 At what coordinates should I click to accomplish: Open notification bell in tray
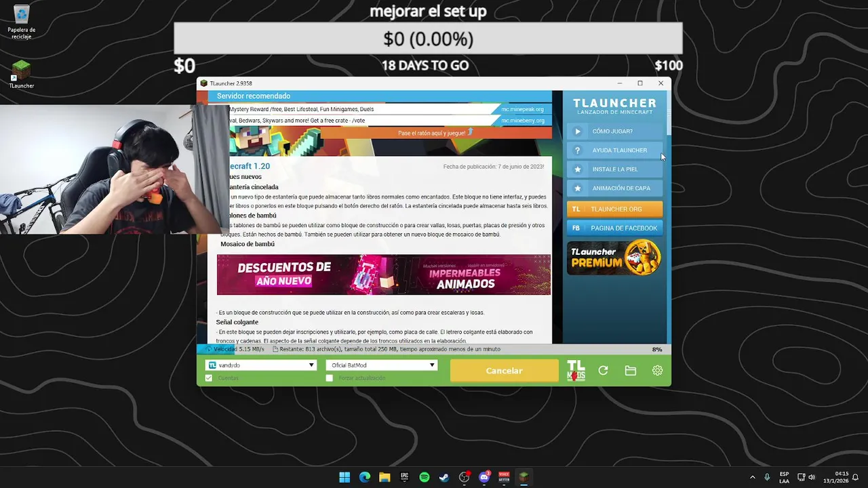tap(856, 477)
